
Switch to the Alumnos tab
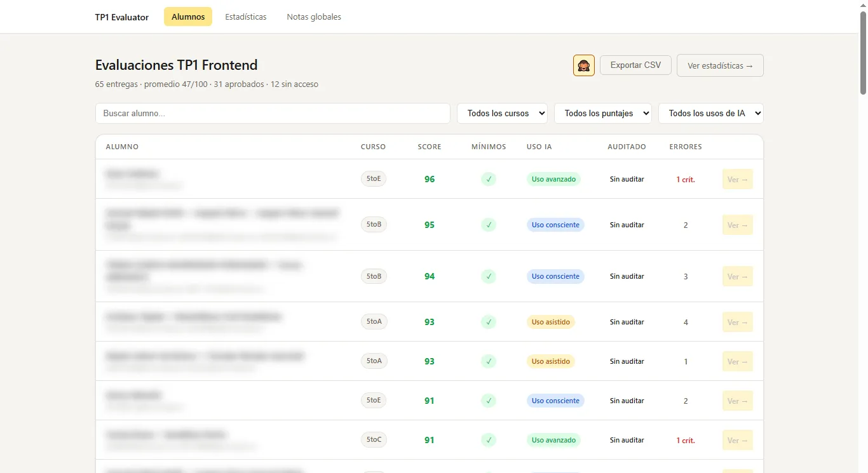[188, 17]
